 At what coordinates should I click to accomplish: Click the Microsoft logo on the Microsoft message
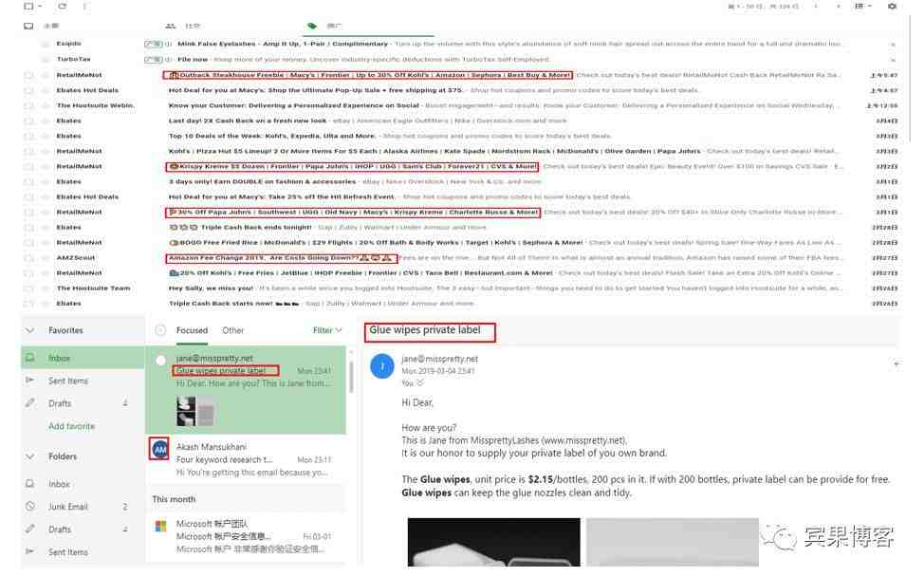pyautogui.click(x=160, y=526)
